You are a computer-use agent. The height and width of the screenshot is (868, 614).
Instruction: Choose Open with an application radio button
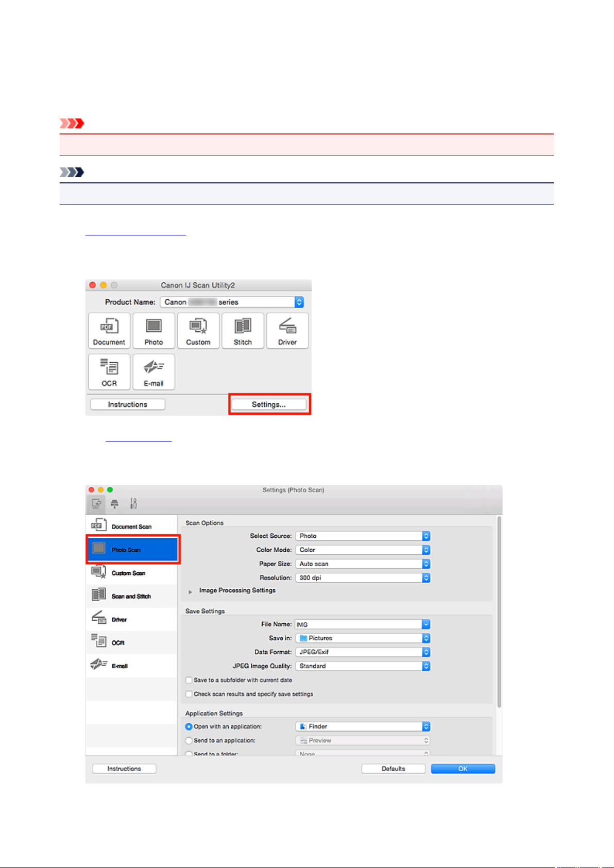(189, 726)
